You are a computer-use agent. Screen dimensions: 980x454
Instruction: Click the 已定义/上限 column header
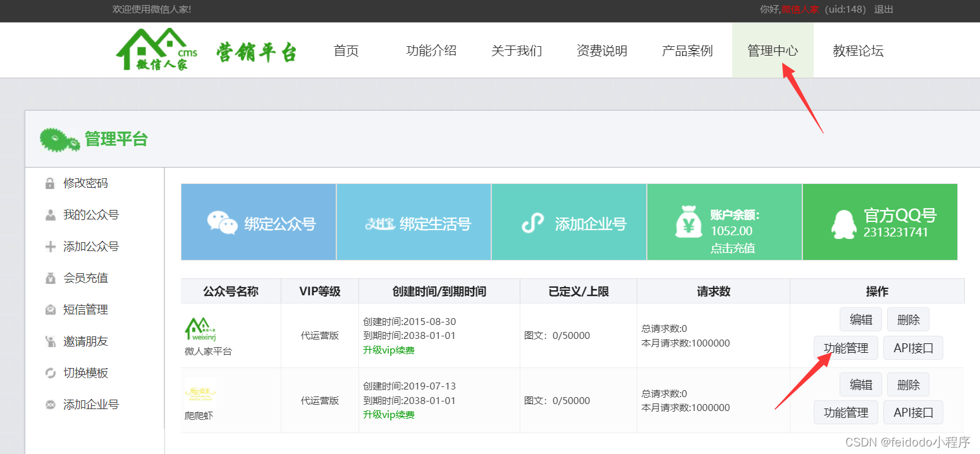[x=579, y=291]
